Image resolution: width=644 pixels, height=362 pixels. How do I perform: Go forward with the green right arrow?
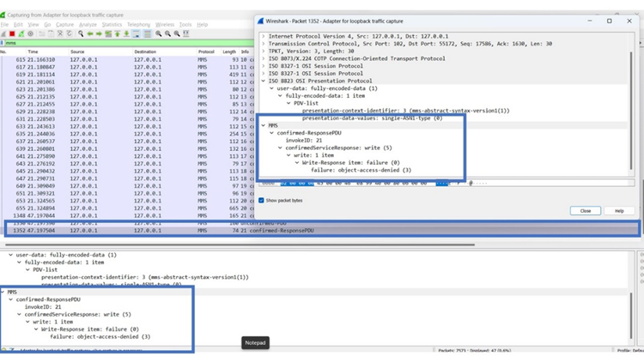click(99, 33)
